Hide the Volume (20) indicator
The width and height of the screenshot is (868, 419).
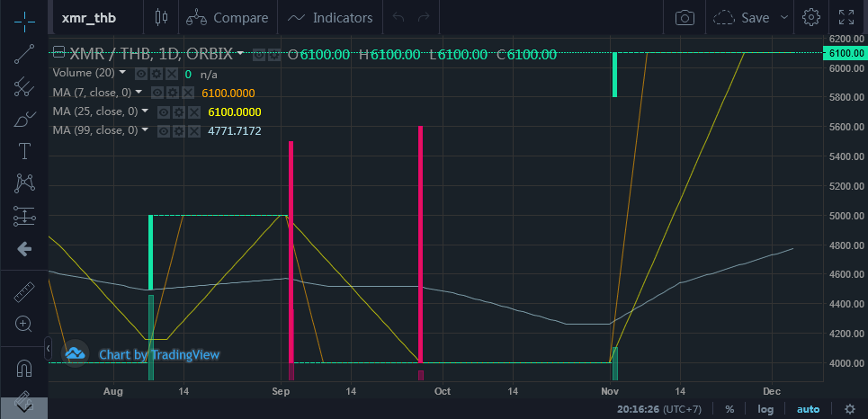click(140, 74)
